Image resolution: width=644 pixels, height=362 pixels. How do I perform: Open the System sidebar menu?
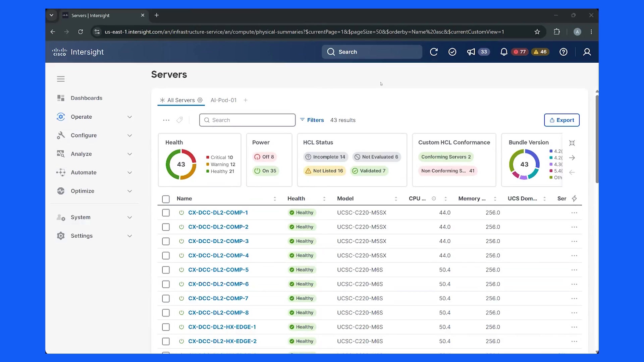95,218
